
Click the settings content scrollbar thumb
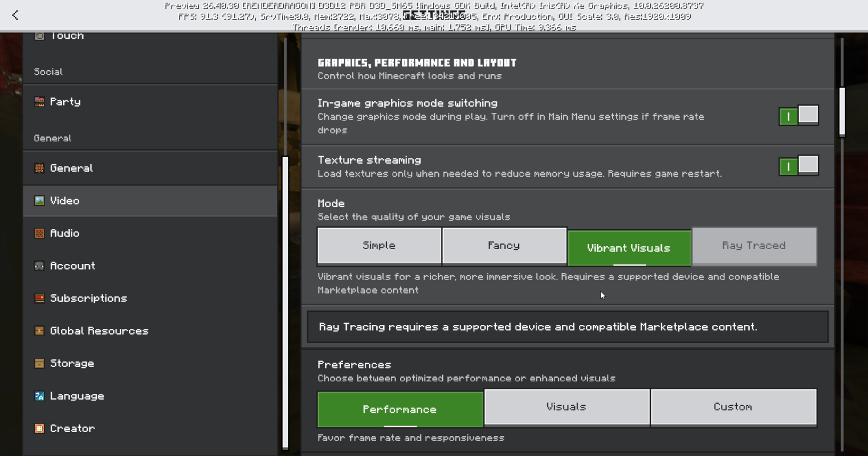pos(842,112)
